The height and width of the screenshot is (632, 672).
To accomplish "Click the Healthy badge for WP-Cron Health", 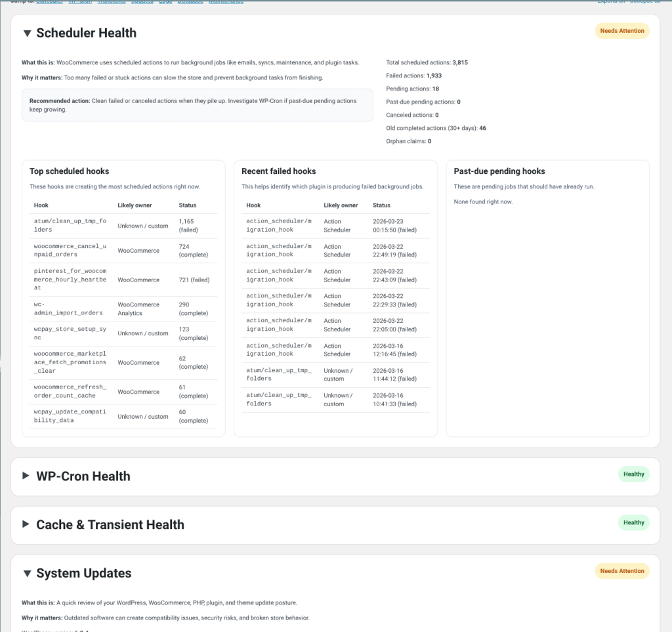I will tap(633, 474).
